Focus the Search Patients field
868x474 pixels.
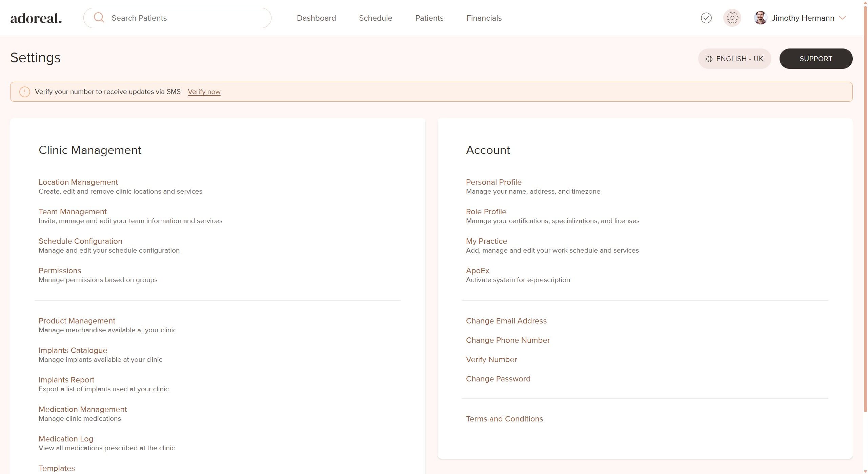click(x=186, y=18)
